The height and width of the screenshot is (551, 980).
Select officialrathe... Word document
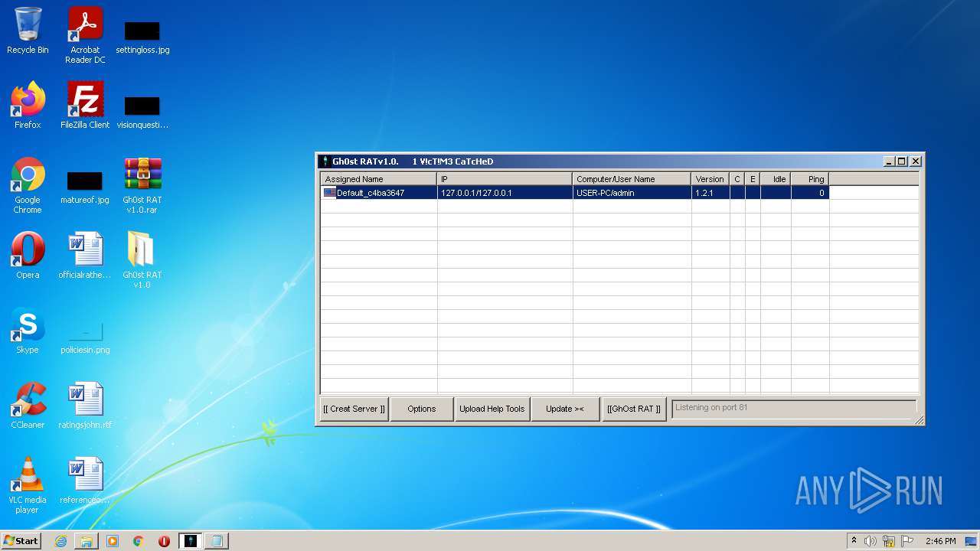click(x=85, y=256)
